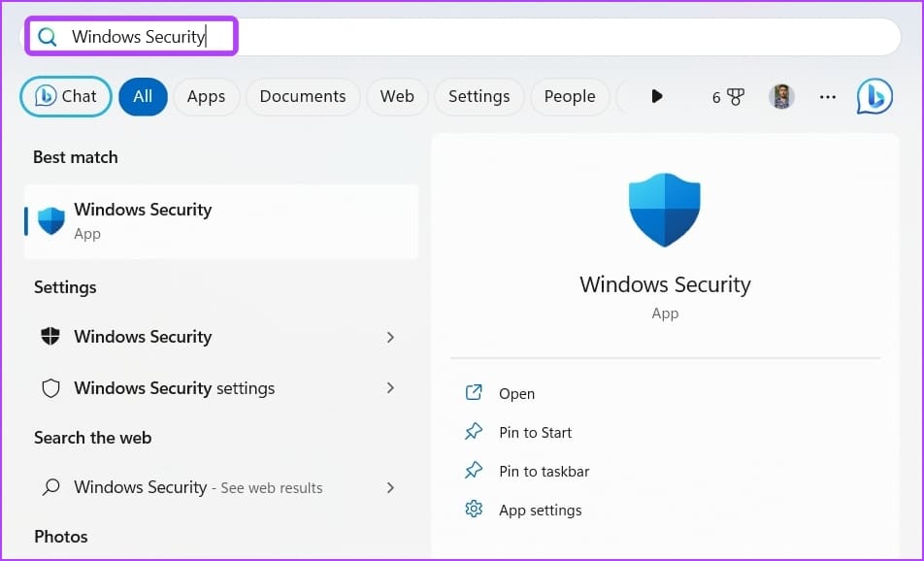Viewport: 924px width, 561px height.
Task: Click the Photos section heading
Action: 61,537
